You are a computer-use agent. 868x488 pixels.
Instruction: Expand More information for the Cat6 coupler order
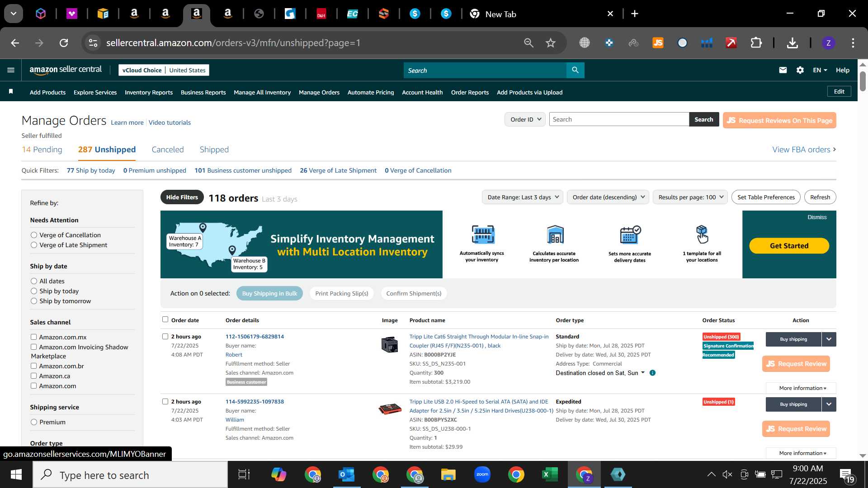(x=801, y=388)
